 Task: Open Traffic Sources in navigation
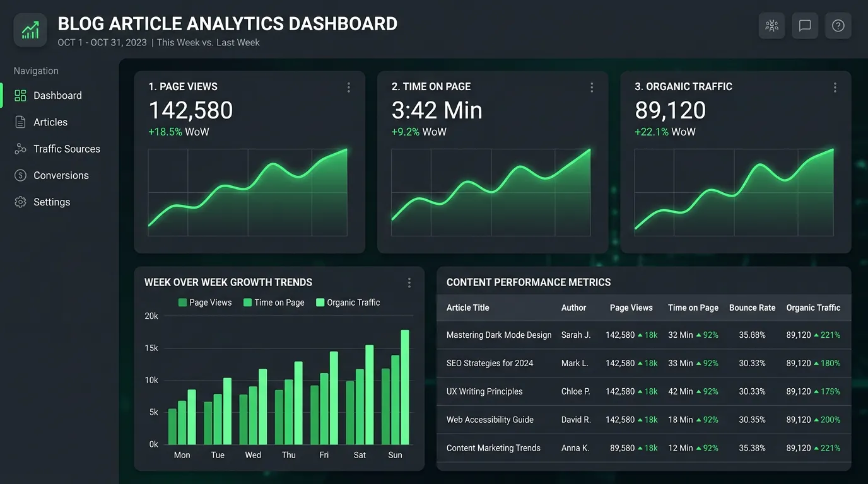(x=67, y=149)
